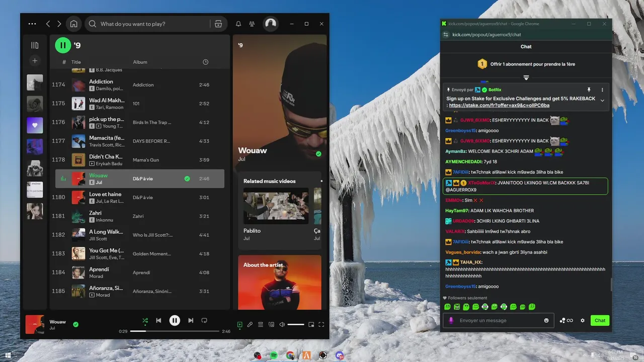Image resolution: width=644 pixels, height=362 pixels.
Task: Open the Spotify profile avatar
Action: pyautogui.click(x=271, y=24)
